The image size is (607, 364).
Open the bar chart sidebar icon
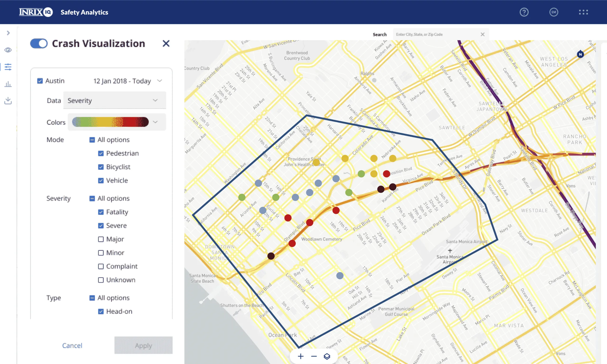pyautogui.click(x=8, y=84)
